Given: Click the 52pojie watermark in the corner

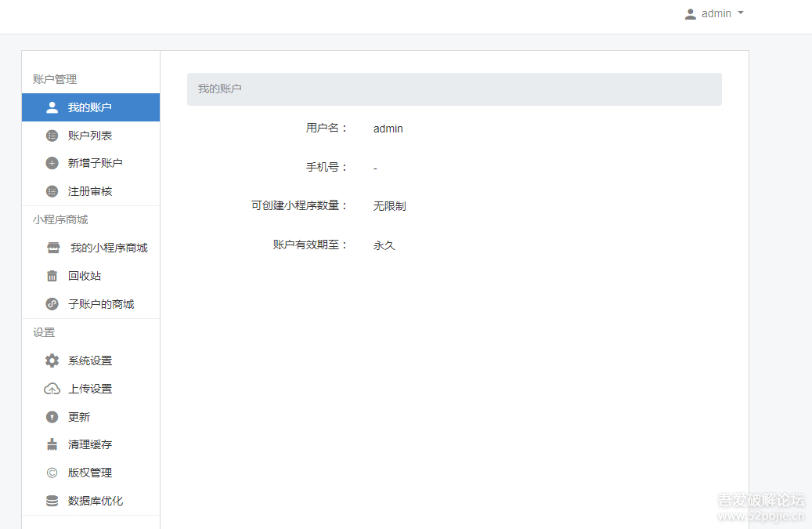Looking at the screenshot, I should point(760,505).
